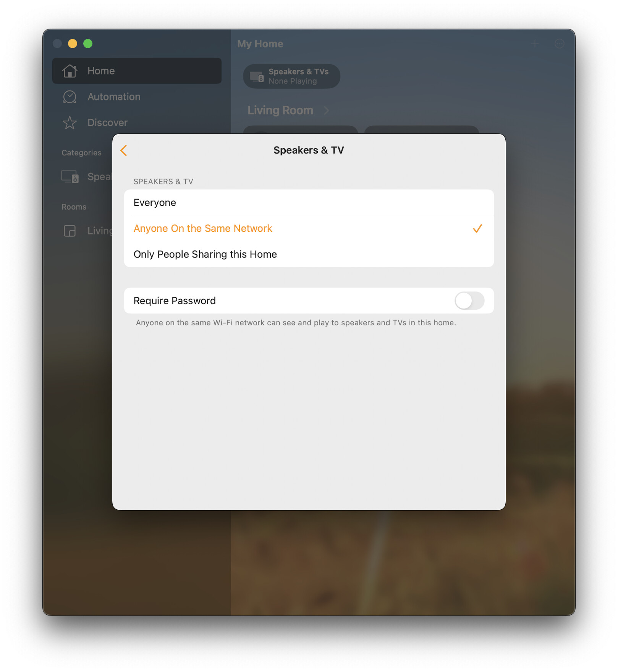Click the Discover star icon

(70, 123)
